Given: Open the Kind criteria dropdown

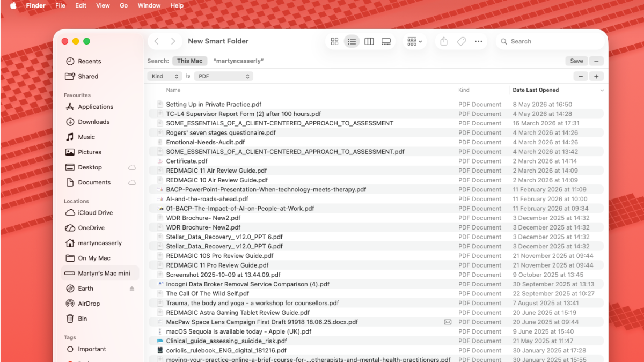Looking at the screenshot, I should [x=165, y=76].
